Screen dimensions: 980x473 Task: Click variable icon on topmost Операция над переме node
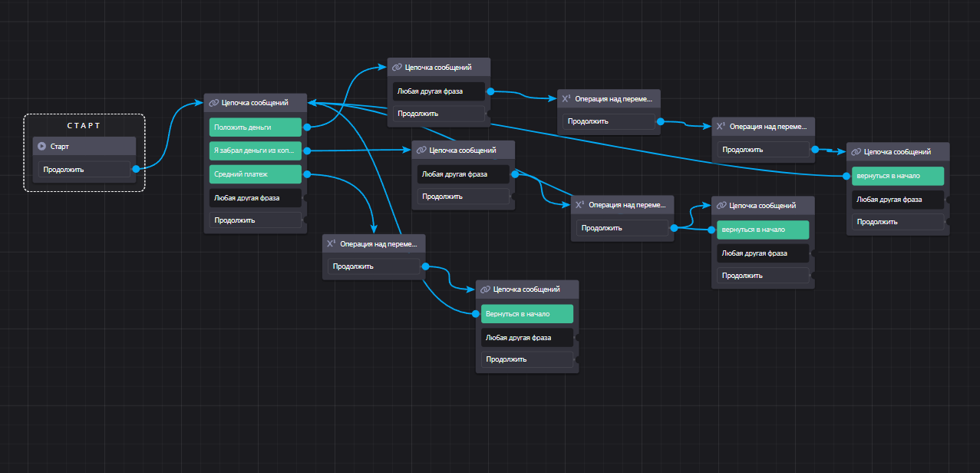[566, 98]
